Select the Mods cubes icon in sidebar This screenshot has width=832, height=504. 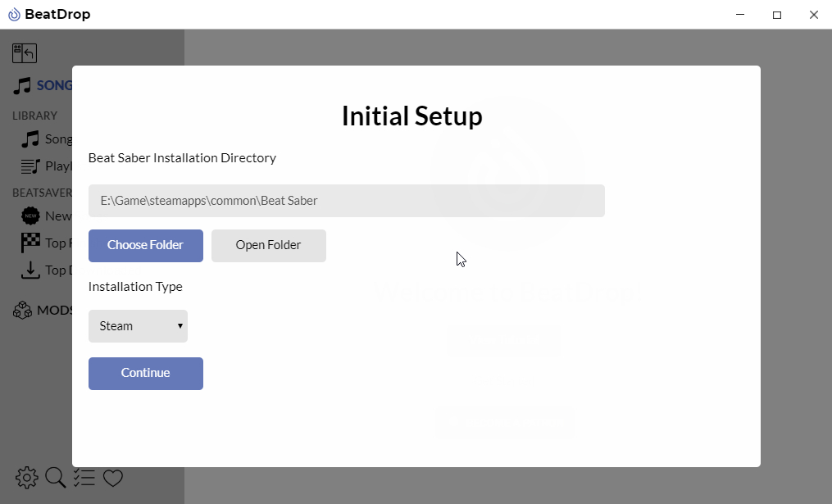click(22, 311)
